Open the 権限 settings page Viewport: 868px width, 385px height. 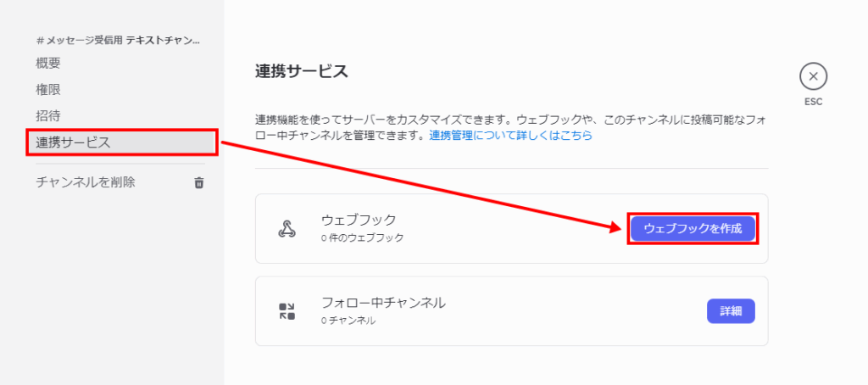coord(48,90)
